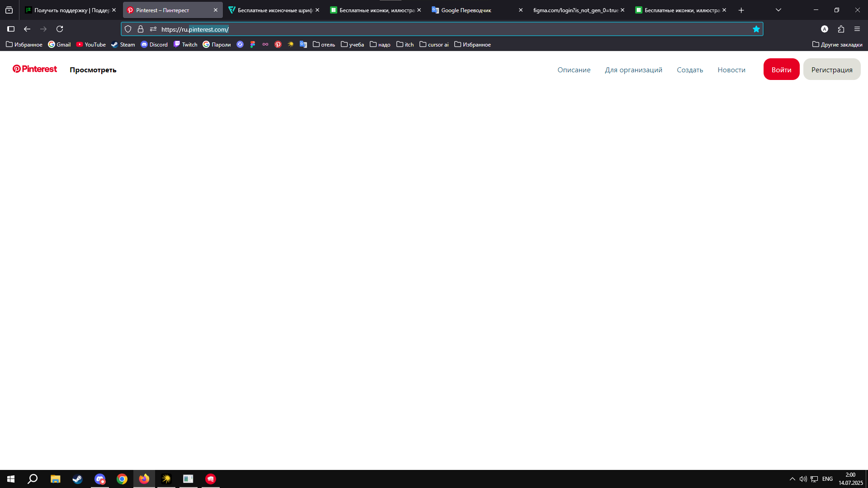Click the Figma bookmark icon

point(253,44)
